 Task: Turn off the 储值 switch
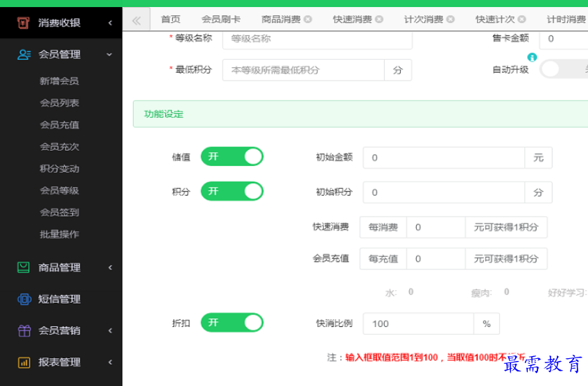232,157
